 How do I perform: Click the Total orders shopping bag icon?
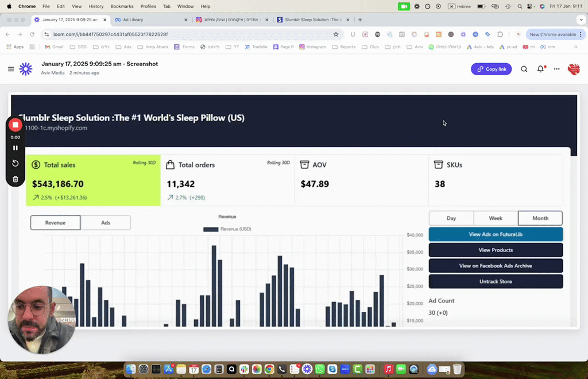click(x=170, y=165)
